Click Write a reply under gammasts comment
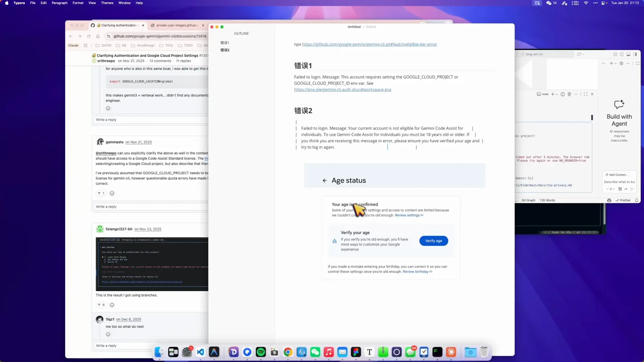The image size is (644, 362). (x=151, y=207)
